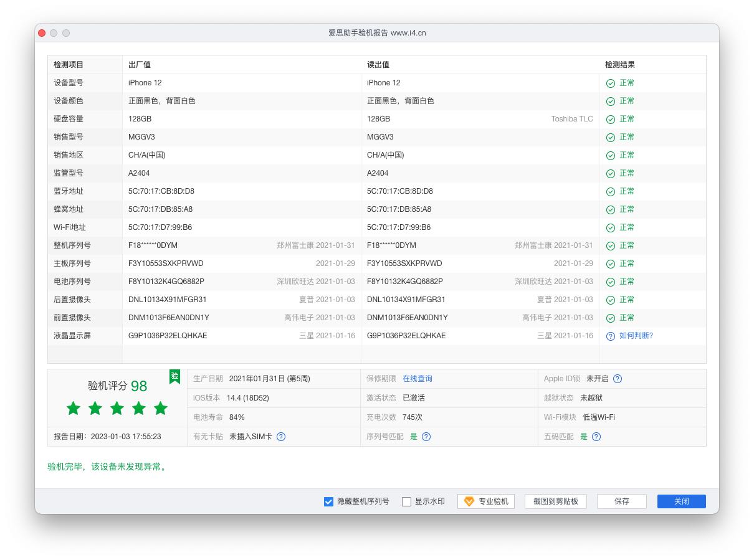Click the 设备颜色 green check status icon
This screenshot has height=560, width=754.
pos(611,101)
